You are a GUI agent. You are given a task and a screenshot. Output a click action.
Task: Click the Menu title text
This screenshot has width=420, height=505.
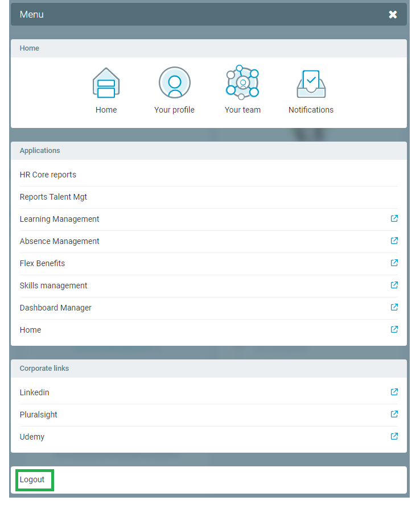(x=32, y=14)
